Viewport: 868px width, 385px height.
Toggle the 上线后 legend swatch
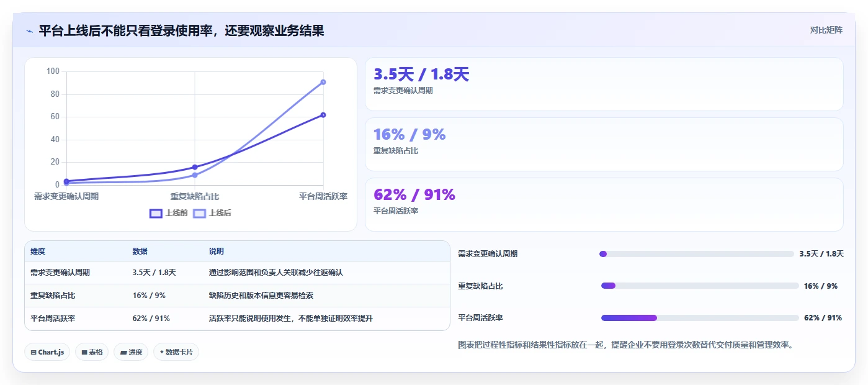point(199,213)
